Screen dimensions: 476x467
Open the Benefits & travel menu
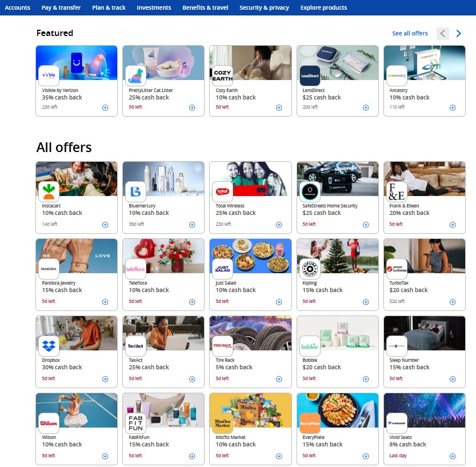[x=205, y=7]
